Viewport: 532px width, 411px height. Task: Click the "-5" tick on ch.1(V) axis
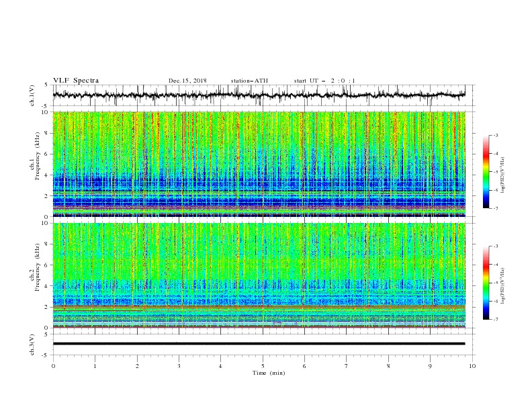point(45,106)
